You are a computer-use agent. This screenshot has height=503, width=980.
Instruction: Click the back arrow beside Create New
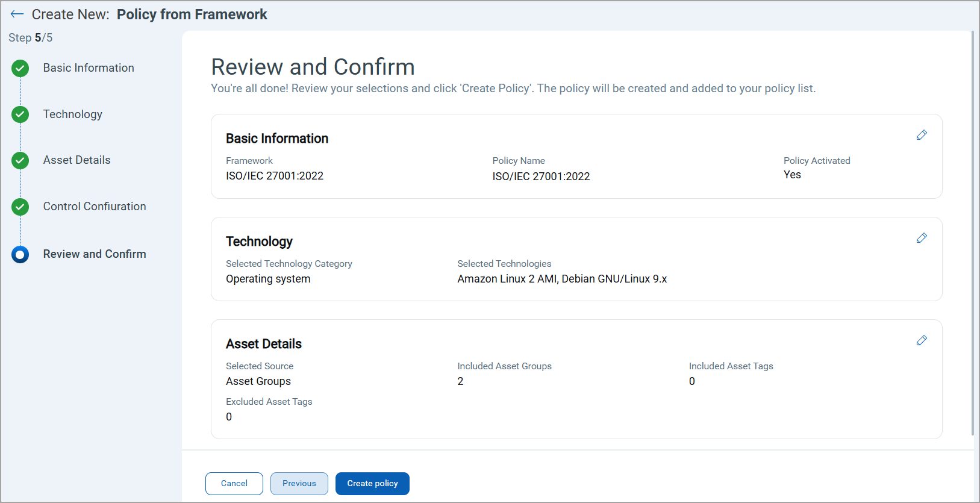[x=17, y=14]
